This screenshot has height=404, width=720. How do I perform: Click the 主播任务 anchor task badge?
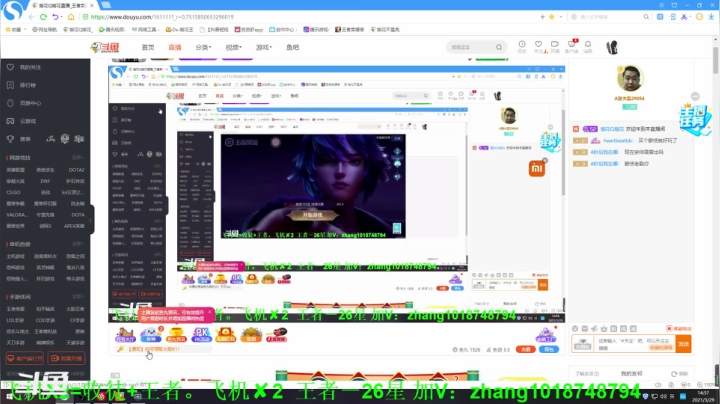[x=694, y=119]
